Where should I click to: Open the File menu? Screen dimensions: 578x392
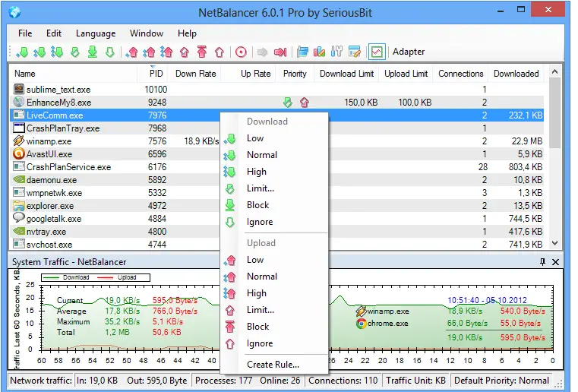[x=25, y=33]
